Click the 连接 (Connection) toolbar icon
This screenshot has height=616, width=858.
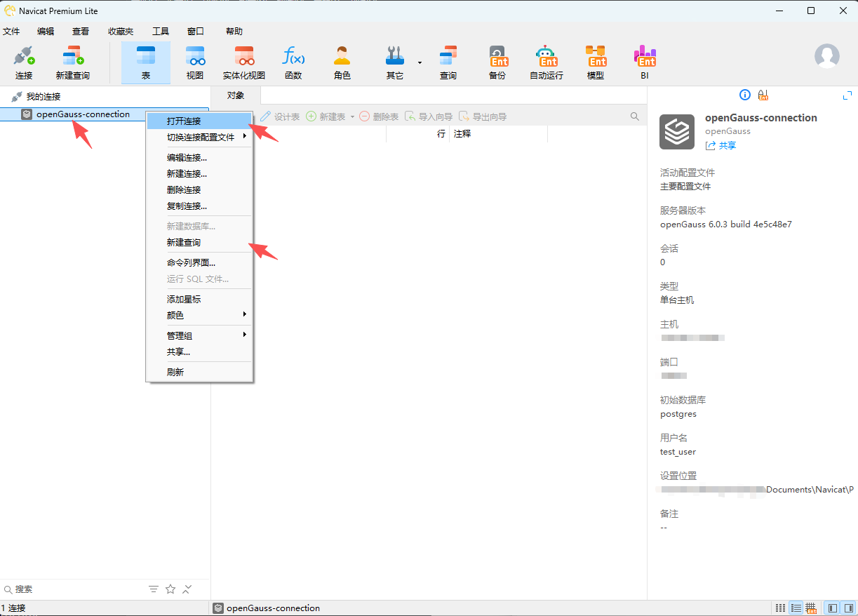pyautogui.click(x=24, y=63)
